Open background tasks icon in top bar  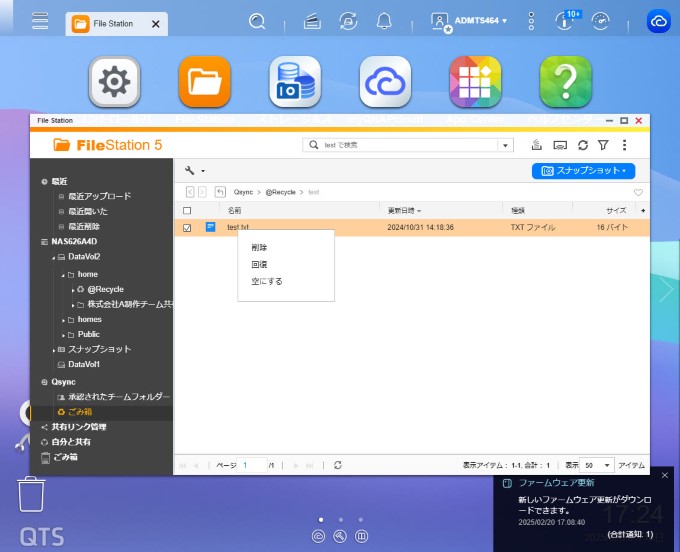coord(312,21)
